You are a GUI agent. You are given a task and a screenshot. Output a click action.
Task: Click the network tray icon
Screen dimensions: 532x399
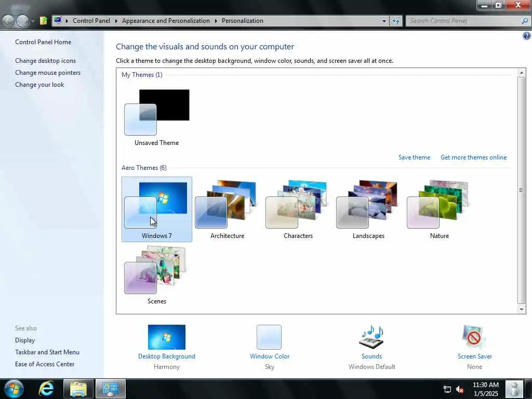coord(447,389)
